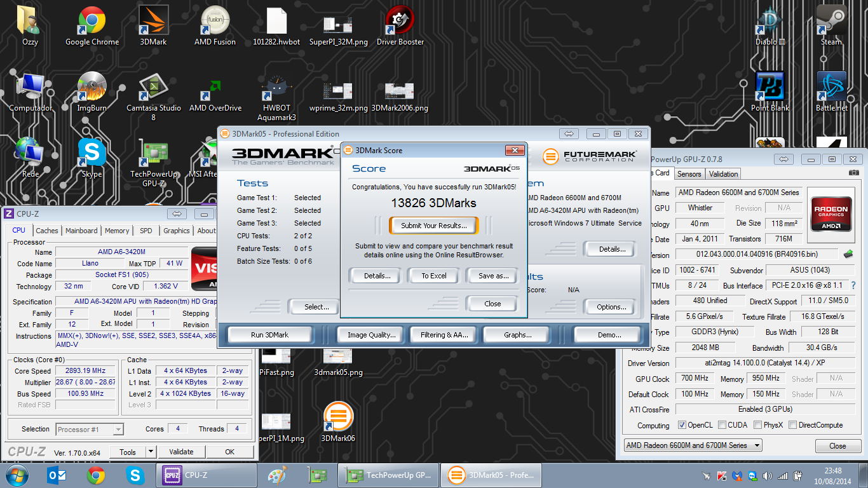Click volume speaker tray icon

click(x=767, y=475)
